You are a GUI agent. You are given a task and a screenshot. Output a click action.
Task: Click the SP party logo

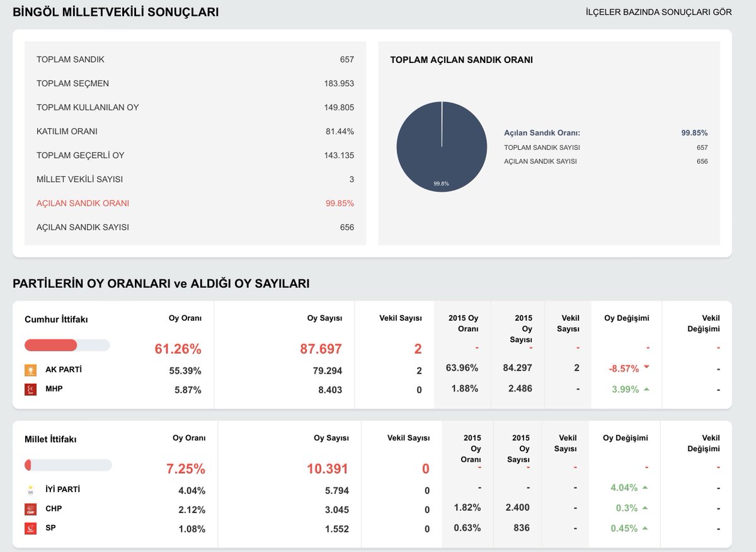pyautogui.click(x=30, y=529)
